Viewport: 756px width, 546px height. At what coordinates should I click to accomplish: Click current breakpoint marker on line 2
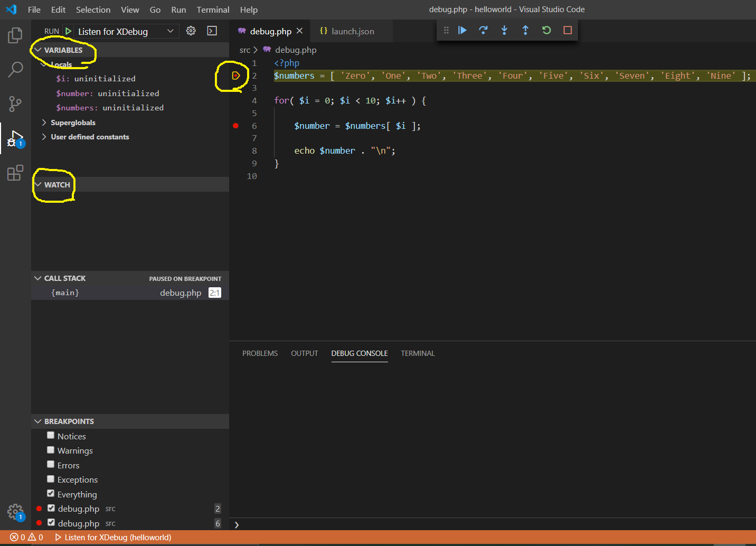236,76
